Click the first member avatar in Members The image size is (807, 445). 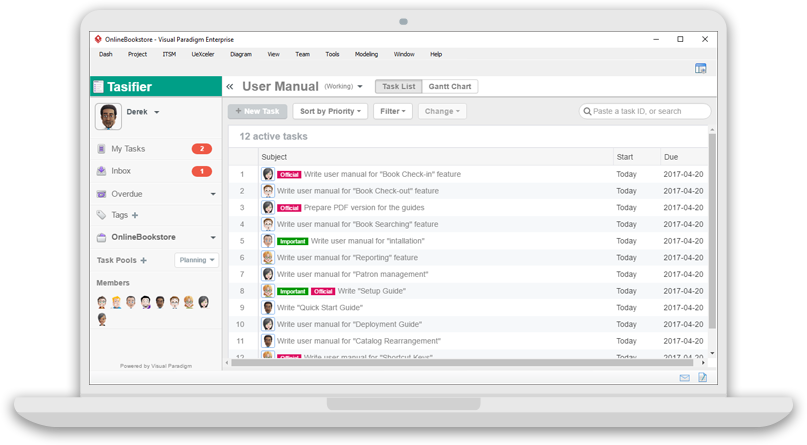(x=102, y=302)
